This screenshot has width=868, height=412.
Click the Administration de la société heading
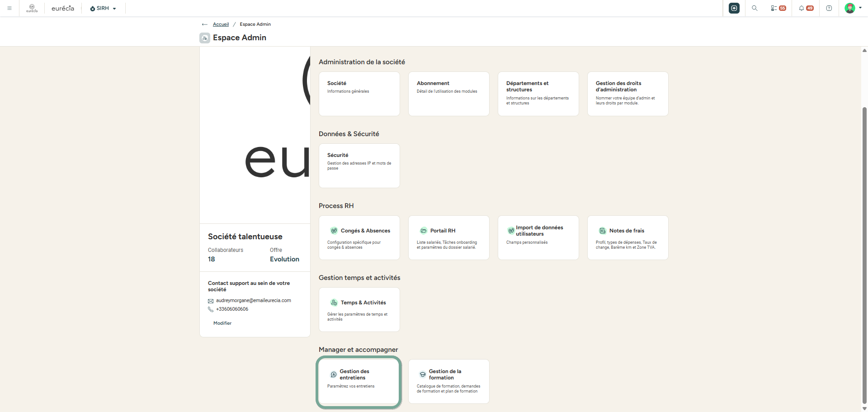(x=362, y=62)
